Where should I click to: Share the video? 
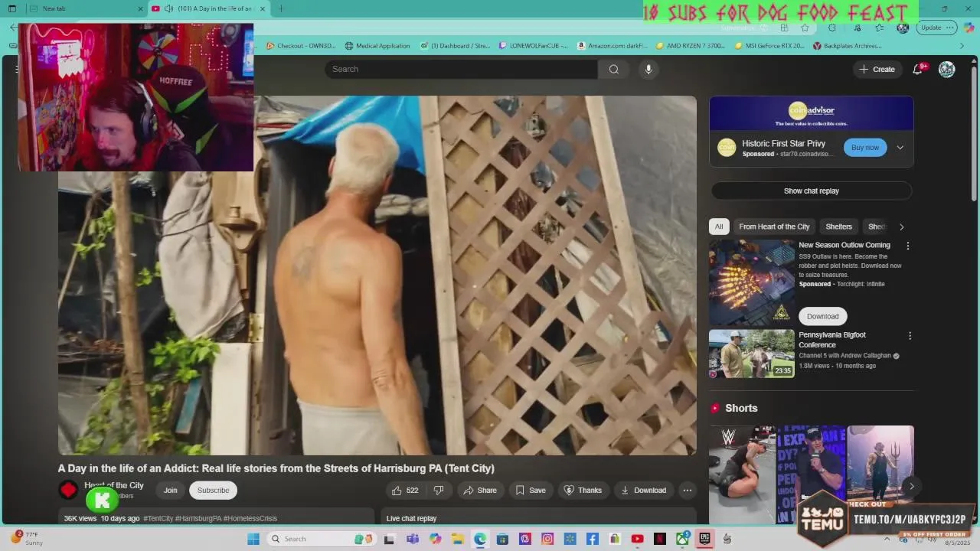point(480,491)
